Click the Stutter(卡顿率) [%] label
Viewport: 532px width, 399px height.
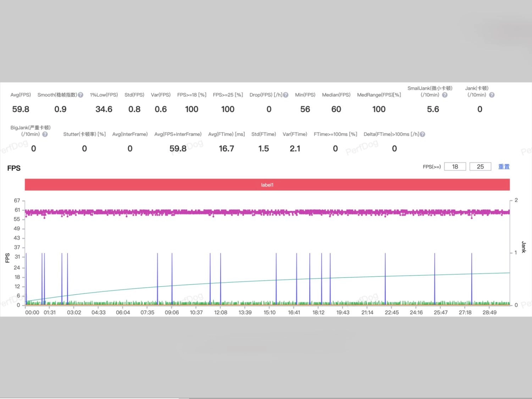tap(84, 134)
